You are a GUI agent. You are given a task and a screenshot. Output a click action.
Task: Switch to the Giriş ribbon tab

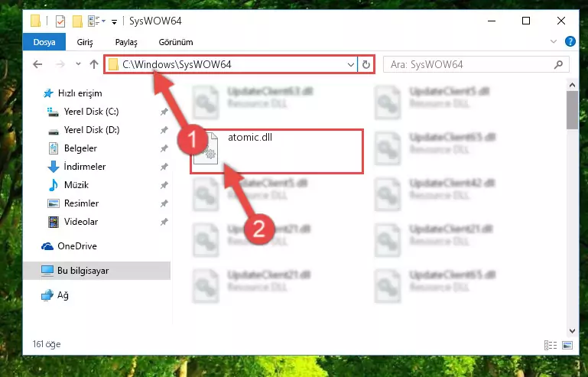tap(85, 42)
